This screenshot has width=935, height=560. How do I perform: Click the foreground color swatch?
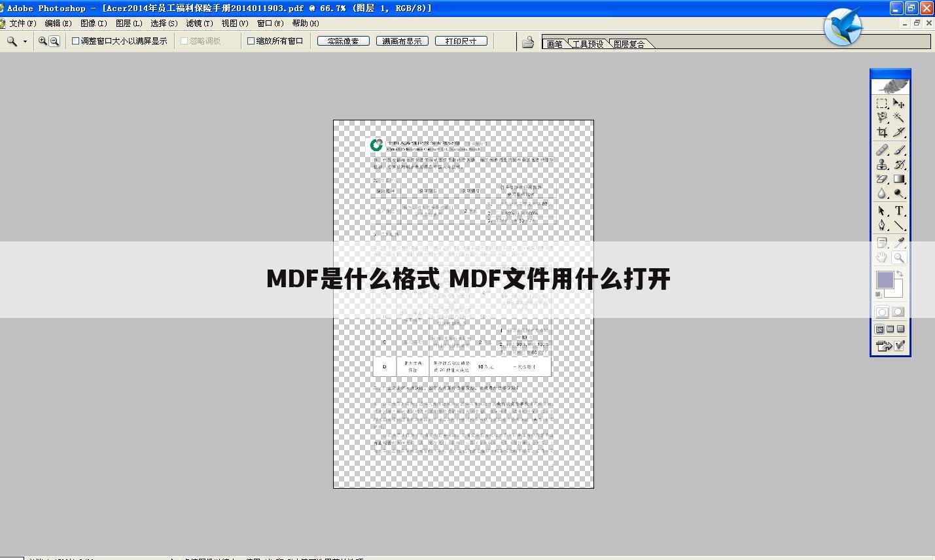pyautogui.click(x=885, y=280)
